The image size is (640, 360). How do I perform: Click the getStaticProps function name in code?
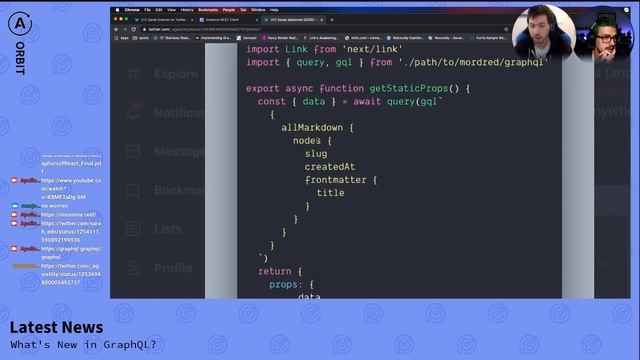[x=409, y=89]
